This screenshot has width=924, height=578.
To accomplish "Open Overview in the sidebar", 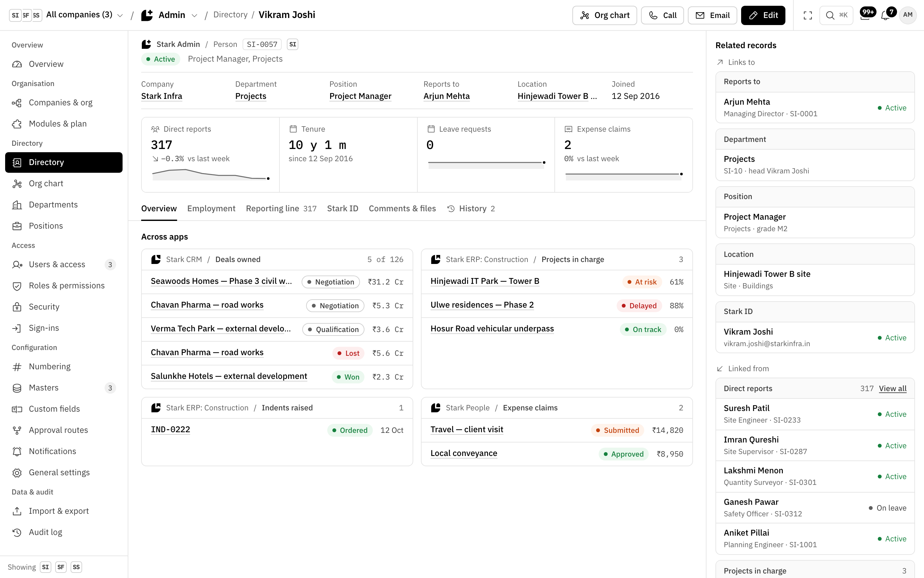I will 64,64.
